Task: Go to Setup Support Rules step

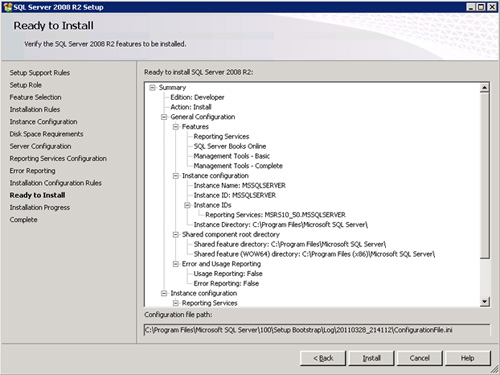Action: (x=40, y=73)
